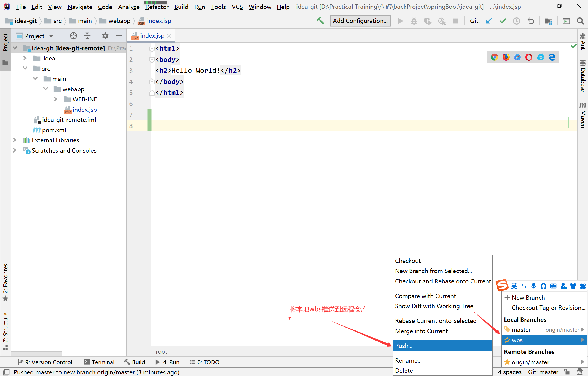The image size is (588, 376).
Task: Collapse the idea-git root node
Action: pos(15,48)
